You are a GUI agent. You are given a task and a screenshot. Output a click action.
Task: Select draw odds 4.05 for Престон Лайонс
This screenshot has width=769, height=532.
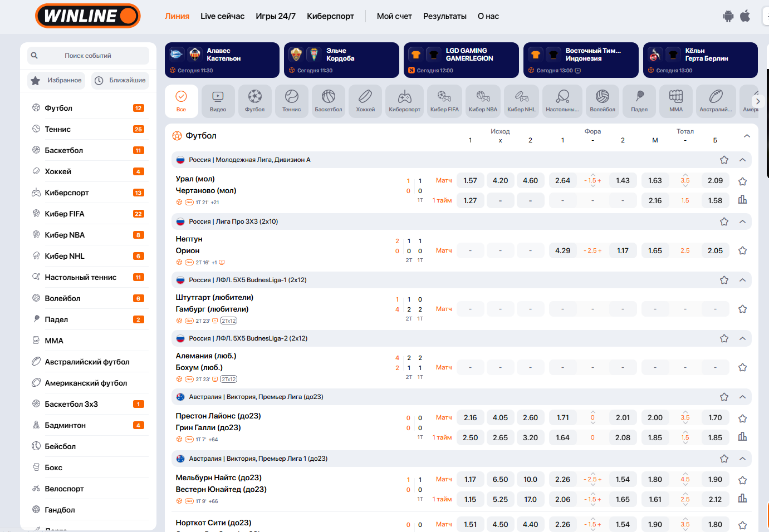click(x=500, y=417)
